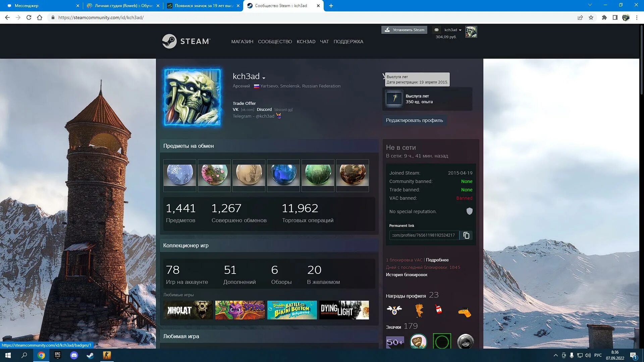Image resolution: width=644 pixels, height=362 pixels.
Task: Open the ЧАТ menu item
Action: click(324, 42)
